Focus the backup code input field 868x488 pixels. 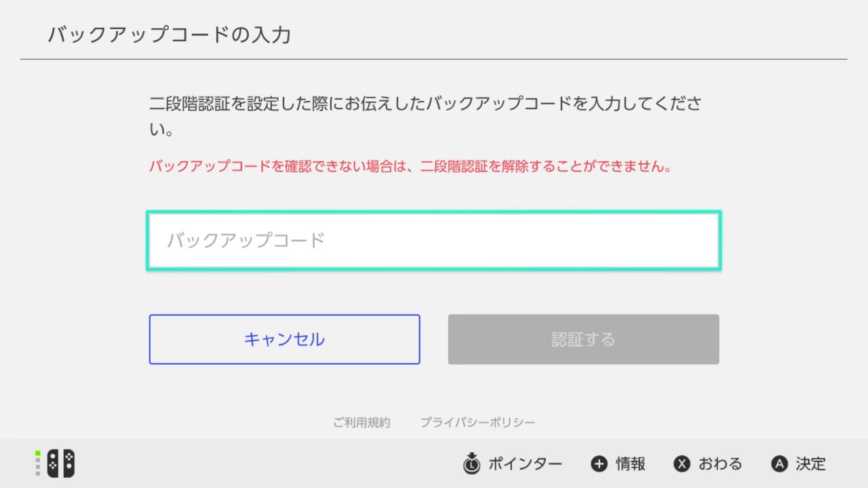click(434, 241)
